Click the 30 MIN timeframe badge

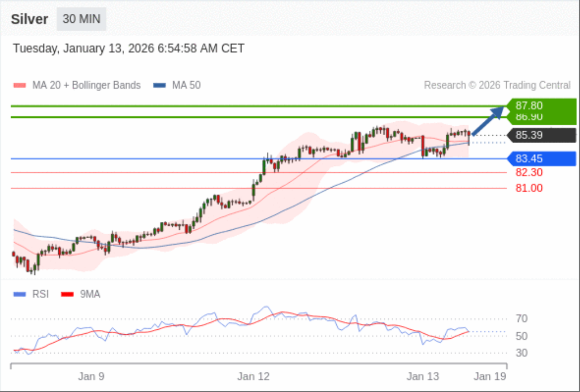pos(81,19)
